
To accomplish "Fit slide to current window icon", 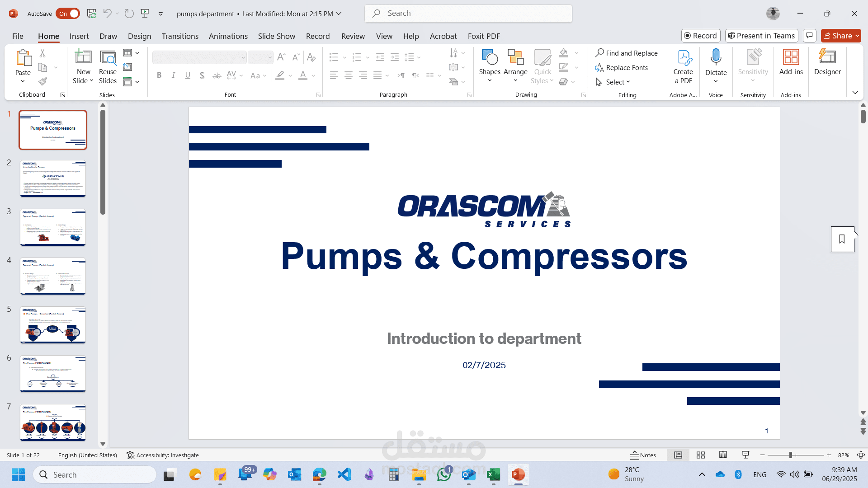I will click(861, 455).
